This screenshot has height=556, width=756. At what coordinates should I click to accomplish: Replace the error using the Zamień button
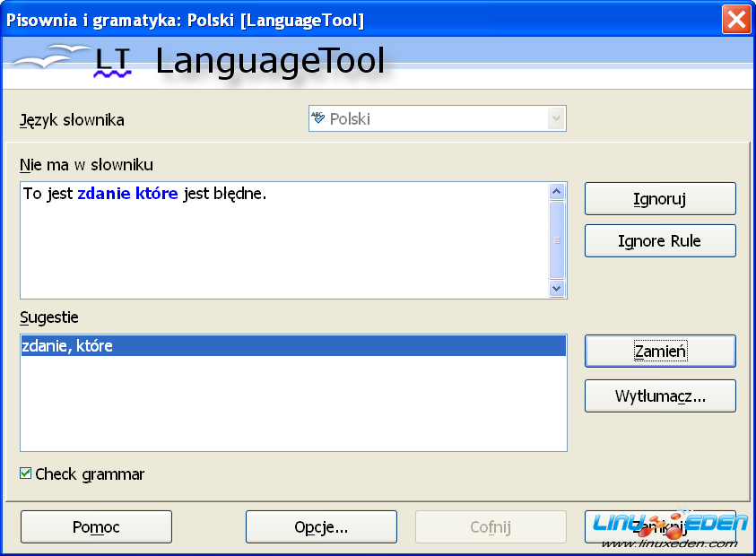click(660, 352)
